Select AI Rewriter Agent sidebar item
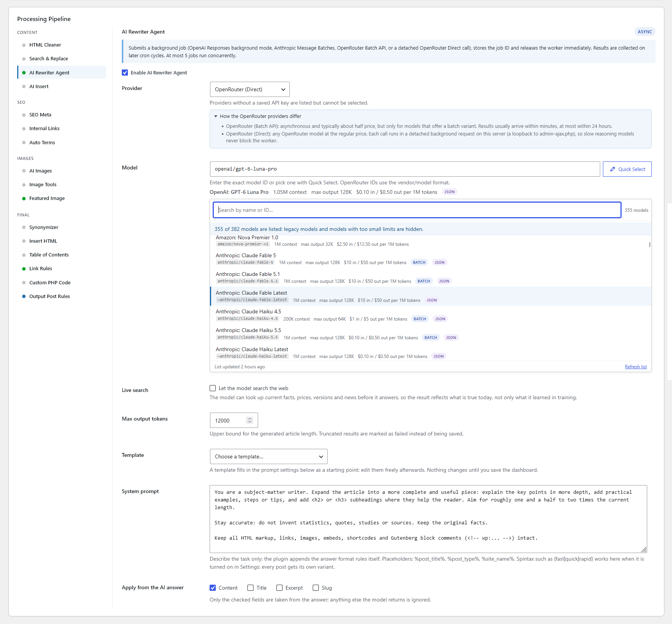Viewport: 672px width, 624px height. coord(61,73)
